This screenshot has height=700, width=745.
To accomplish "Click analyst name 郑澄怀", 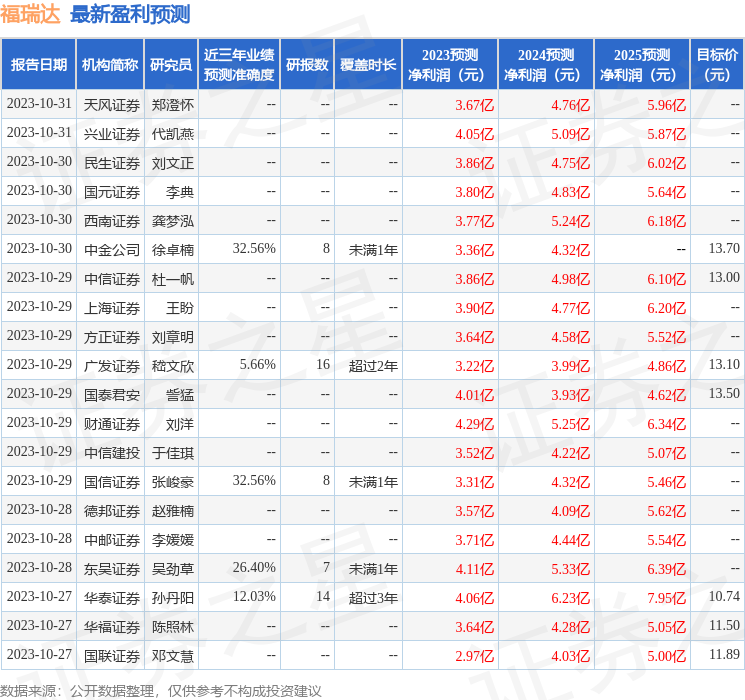I will tap(172, 105).
